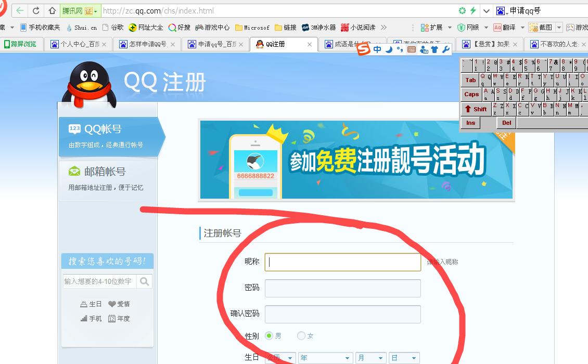Click the Del key on soft keyboard
Viewport: 588px width, 364px height.
pos(507,123)
